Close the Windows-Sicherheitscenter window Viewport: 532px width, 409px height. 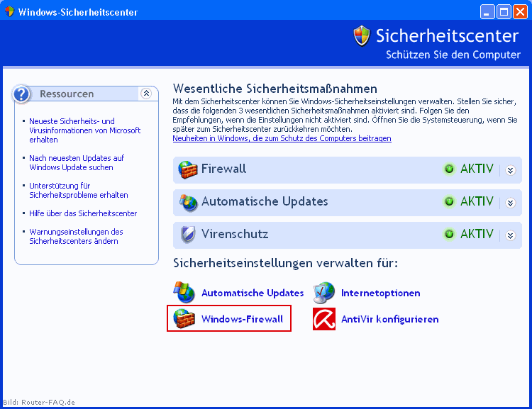(x=520, y=12)
